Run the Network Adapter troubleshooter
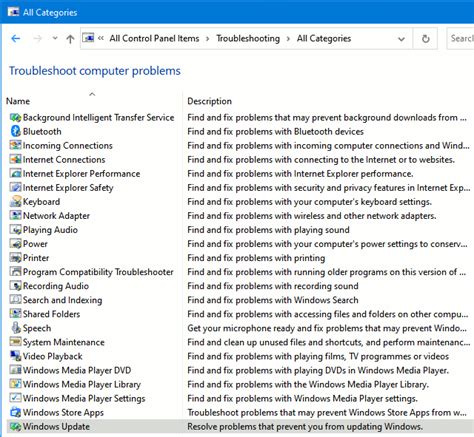The width and height of the screenshot is (474, 437). pos(56,216)
